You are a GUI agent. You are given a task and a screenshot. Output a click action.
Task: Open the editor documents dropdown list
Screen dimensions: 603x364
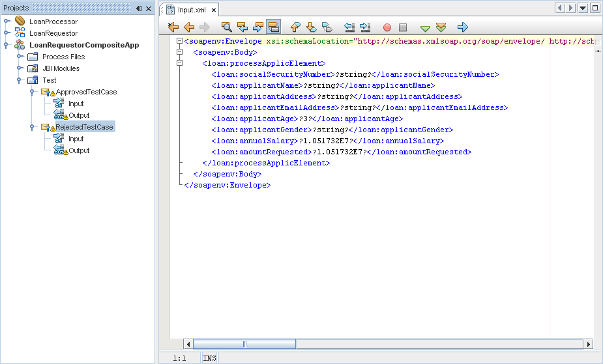pos(583,8)
